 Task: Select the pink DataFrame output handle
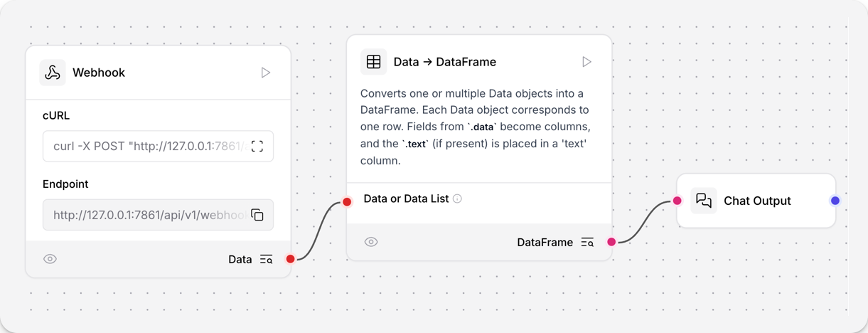[611, 242]
